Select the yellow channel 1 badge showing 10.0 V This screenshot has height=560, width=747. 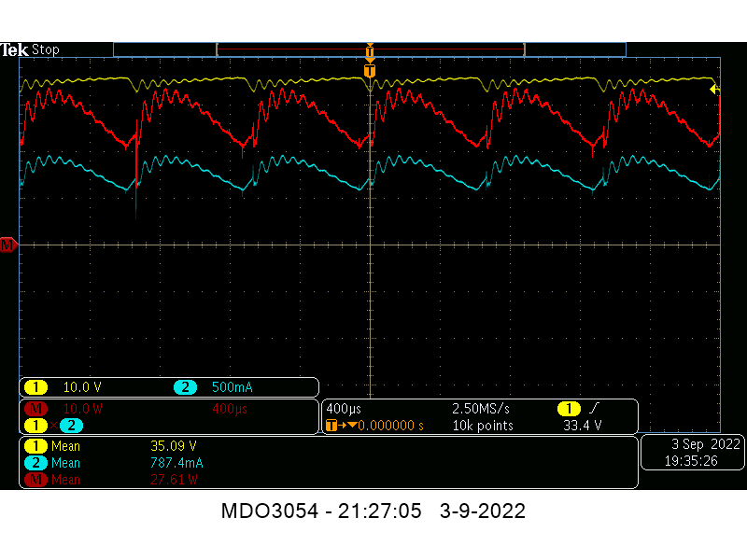coord(35,387)
